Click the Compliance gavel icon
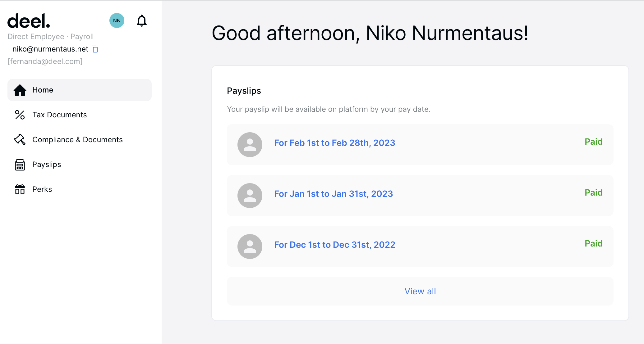644x344 pixels. [x=20, y=140]
